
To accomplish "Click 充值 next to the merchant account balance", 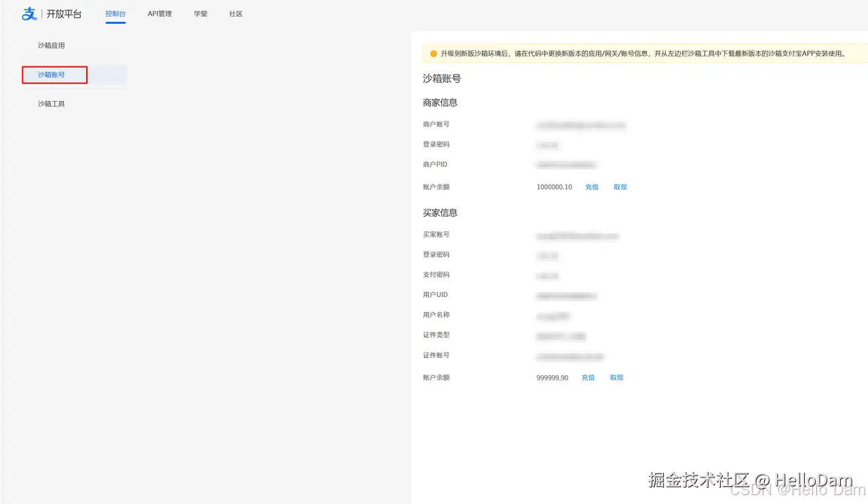I will (x=591, y=187).
